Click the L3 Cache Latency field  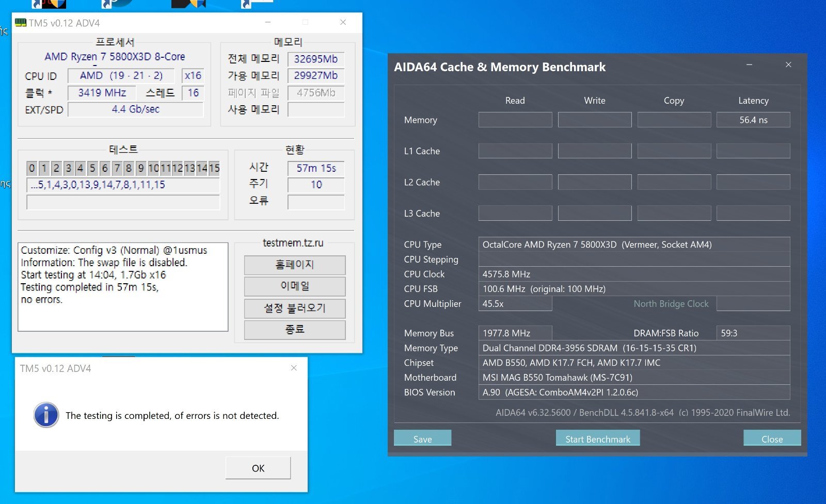[753, 213]
